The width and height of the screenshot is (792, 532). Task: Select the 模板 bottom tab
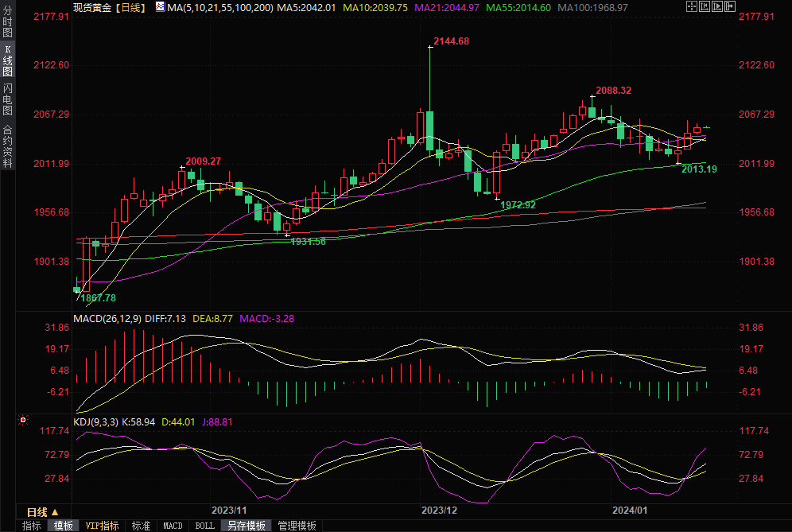click(x=64, y=526)
